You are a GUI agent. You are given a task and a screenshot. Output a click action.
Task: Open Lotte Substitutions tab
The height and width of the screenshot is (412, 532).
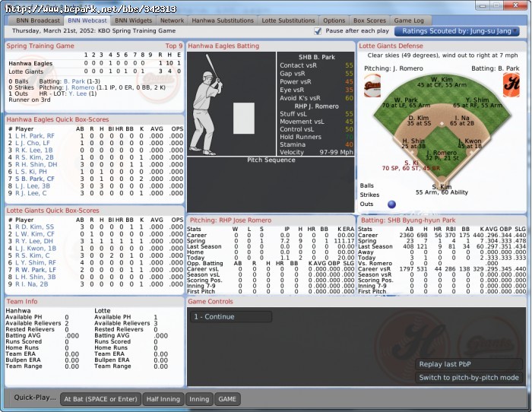[288, 21]
